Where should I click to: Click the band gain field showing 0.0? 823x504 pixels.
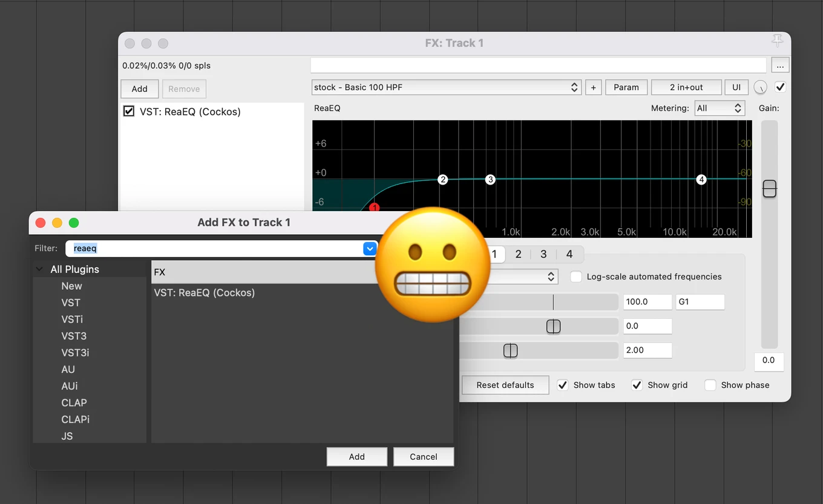[x=648, y=326]
